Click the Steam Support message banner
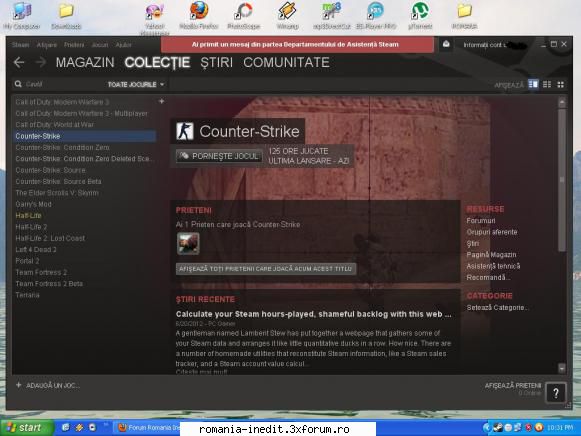This screenshot has height=436, width=581. coord(297,44)
